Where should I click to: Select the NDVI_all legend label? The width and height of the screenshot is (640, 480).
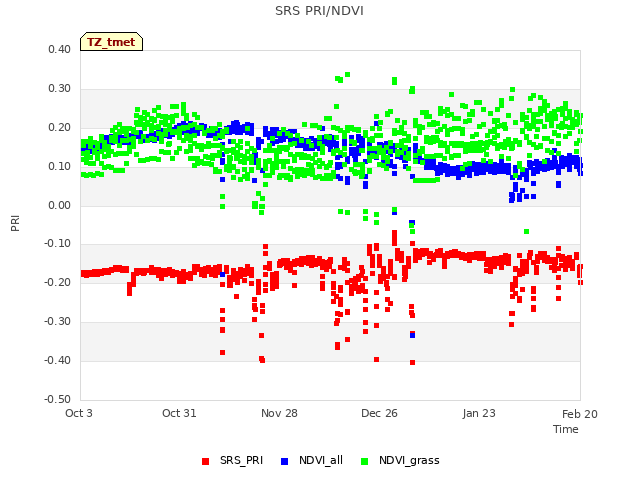point(321,460)
